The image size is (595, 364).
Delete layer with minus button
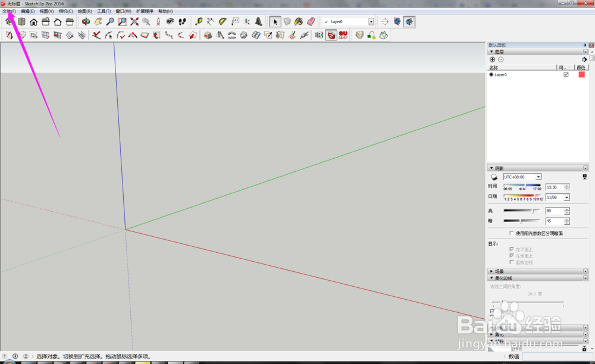point(500,59)
